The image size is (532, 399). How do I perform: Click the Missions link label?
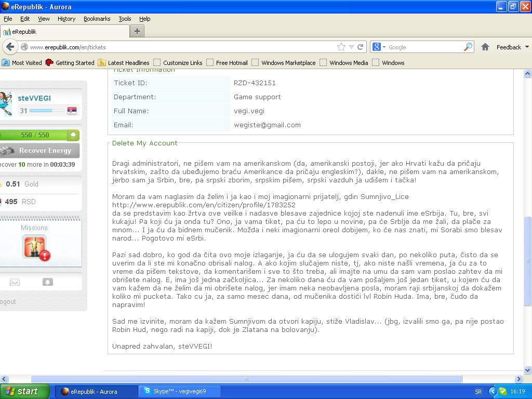point(34,228)
